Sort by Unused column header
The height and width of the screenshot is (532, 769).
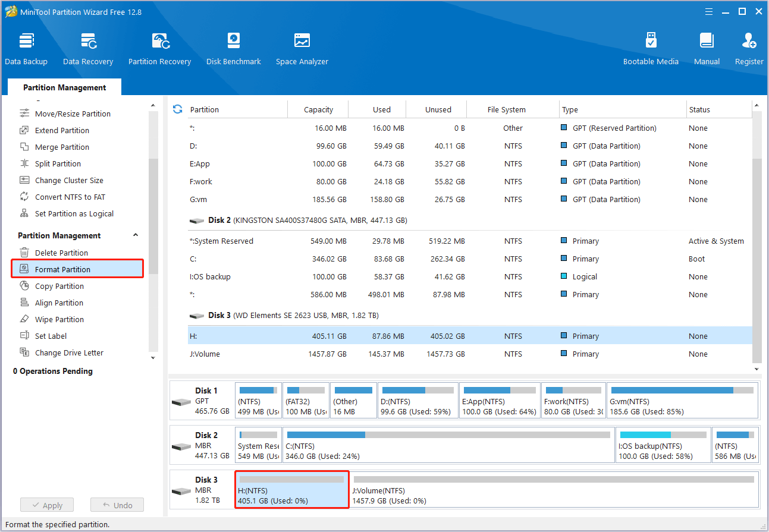tap(437, 109)
